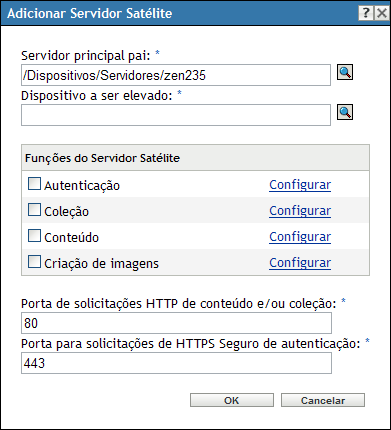Open the help question mark icon
Image resolution: width=391 pixels, height=430 pixels.
(366, 13)
